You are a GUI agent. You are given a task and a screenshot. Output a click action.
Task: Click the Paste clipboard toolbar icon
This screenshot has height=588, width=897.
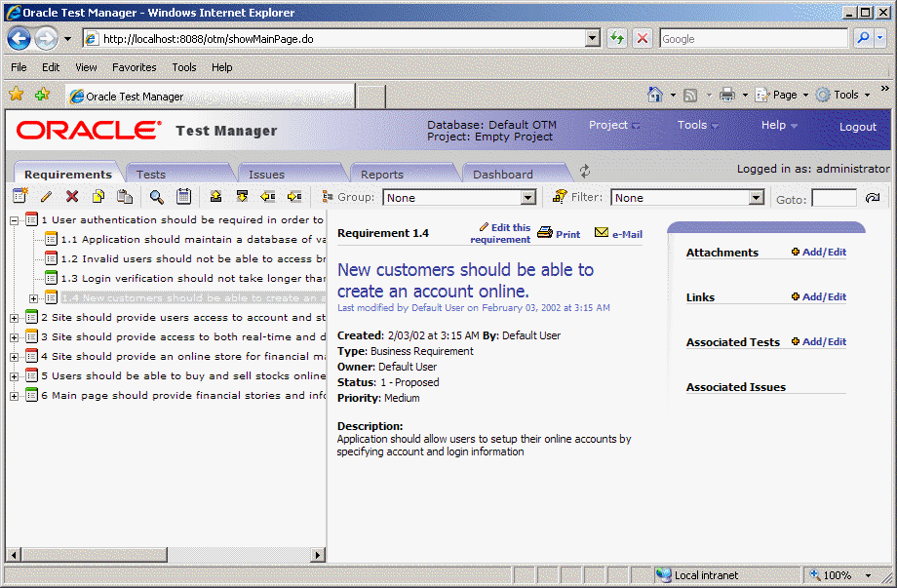(124, 197)
